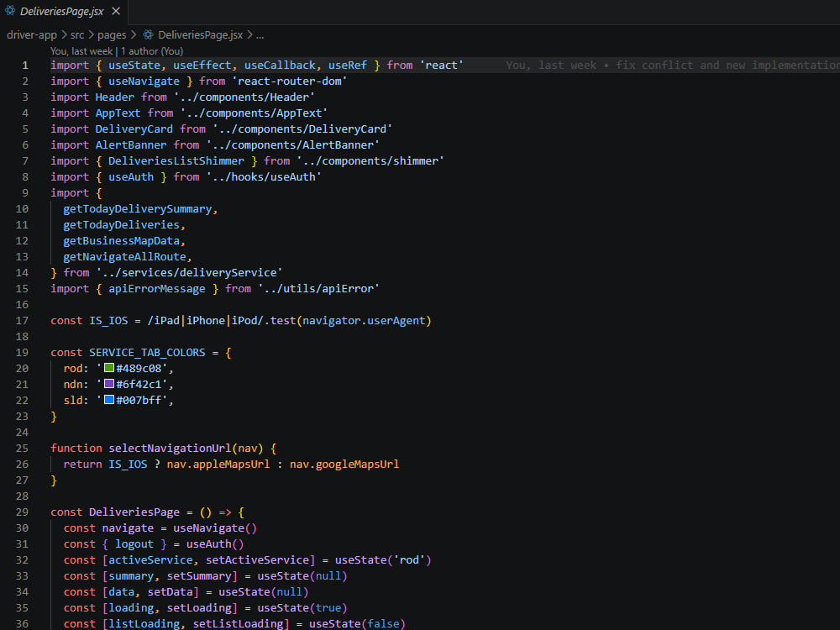The height and width of the screenshot is (630, 840).
Task: Open DeliveriesPage.jsx breadcrumb segment
Action: point(201,34)
